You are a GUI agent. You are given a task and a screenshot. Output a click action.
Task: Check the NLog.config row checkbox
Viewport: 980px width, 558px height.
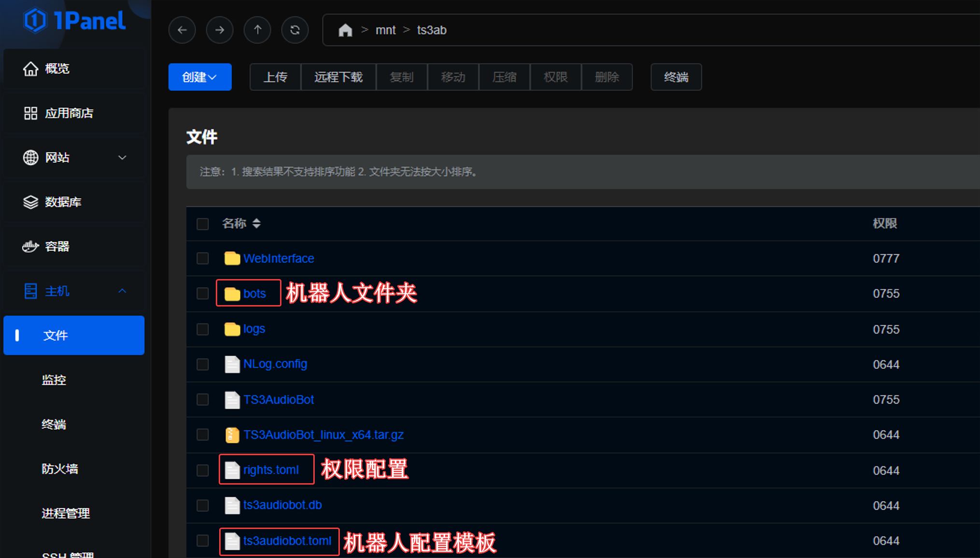click(203, 364)
